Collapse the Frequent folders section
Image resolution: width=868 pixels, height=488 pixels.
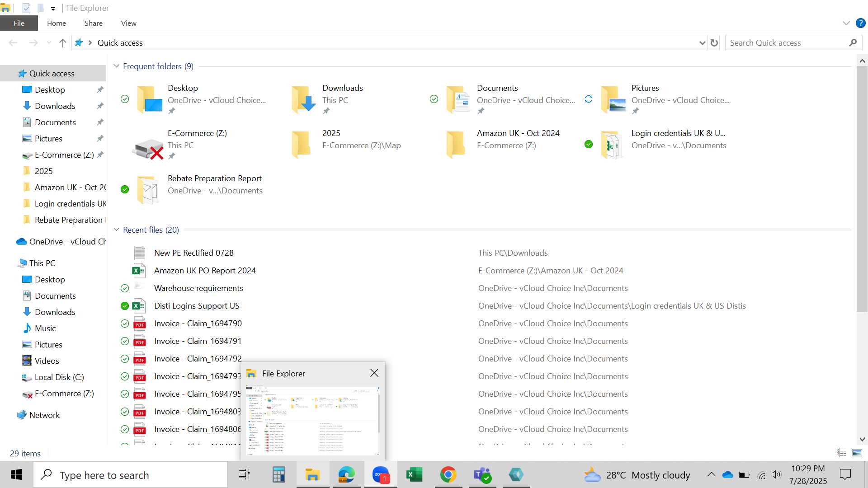(116, 66)
